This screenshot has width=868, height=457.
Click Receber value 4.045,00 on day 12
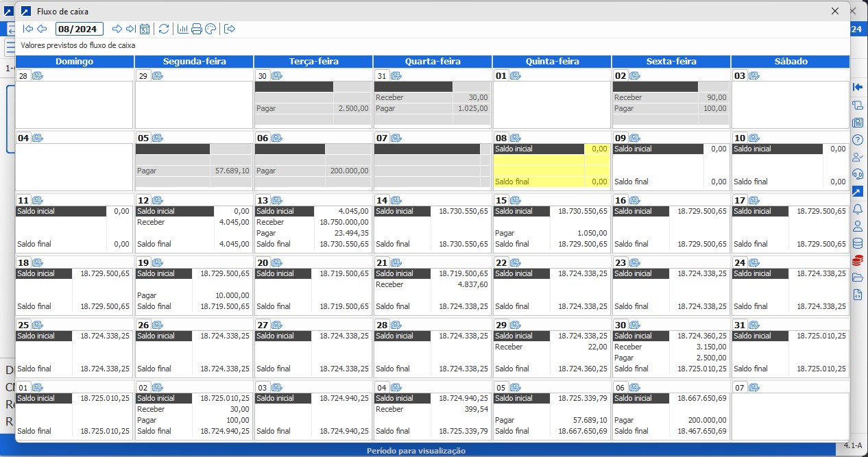[x=234, y=222]
